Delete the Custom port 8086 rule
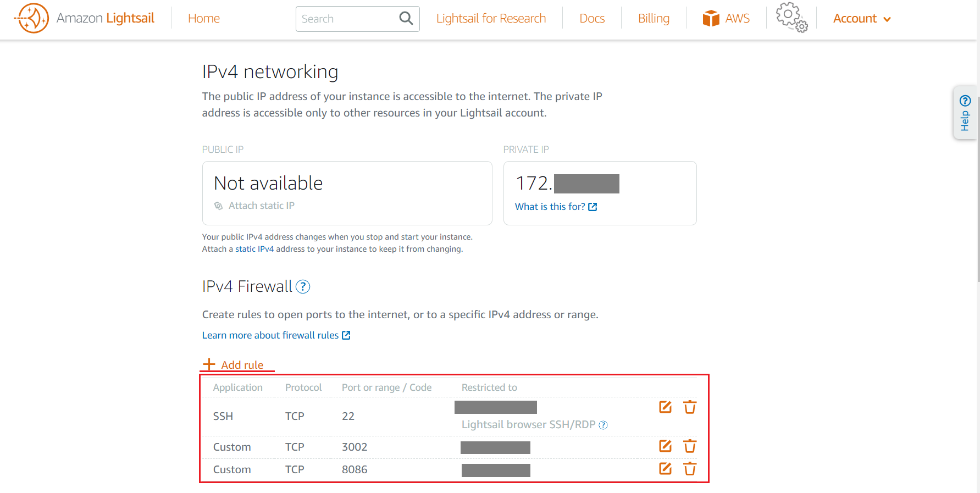This screenshot has width=980, height=493. click(x=690, y=469)
